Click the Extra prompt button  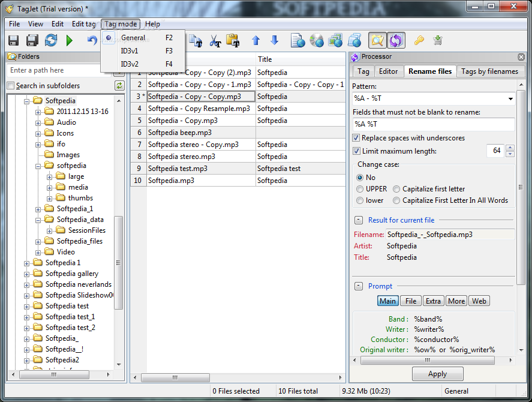click(433, 301)
